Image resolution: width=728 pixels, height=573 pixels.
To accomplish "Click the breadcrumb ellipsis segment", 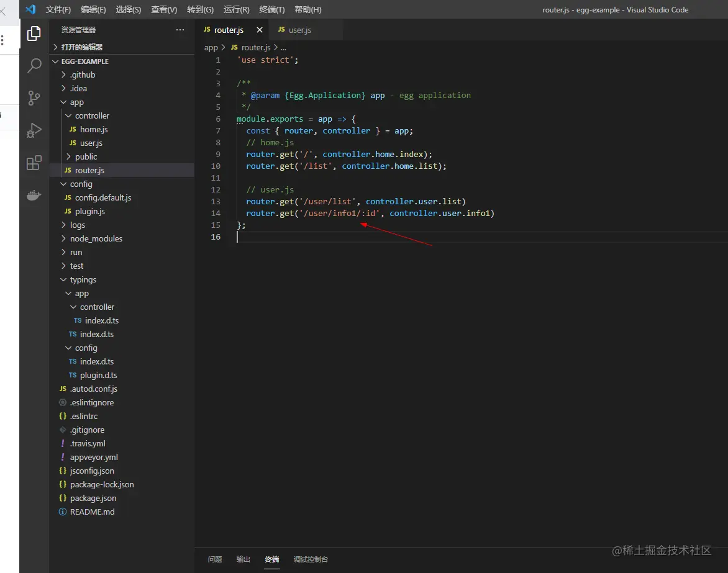I will click(283, 47).
